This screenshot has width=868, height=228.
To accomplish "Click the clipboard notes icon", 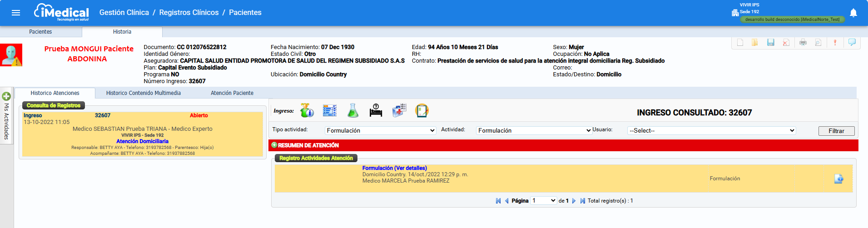I will coord(422,110).
